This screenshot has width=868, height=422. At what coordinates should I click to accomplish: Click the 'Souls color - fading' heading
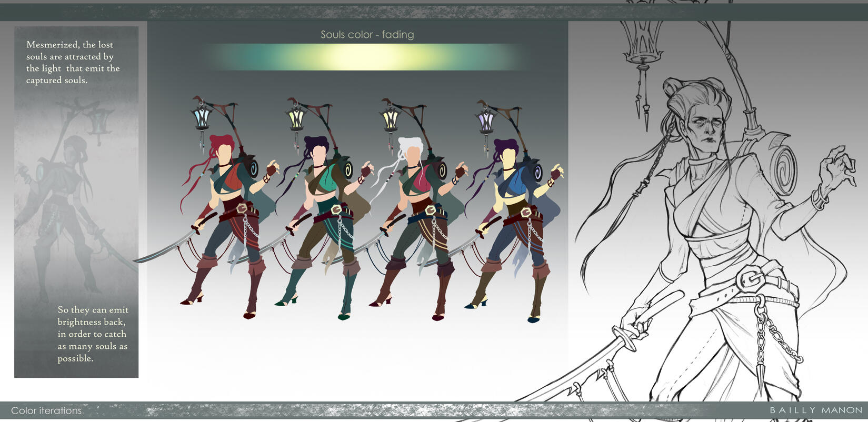[367, 35]
